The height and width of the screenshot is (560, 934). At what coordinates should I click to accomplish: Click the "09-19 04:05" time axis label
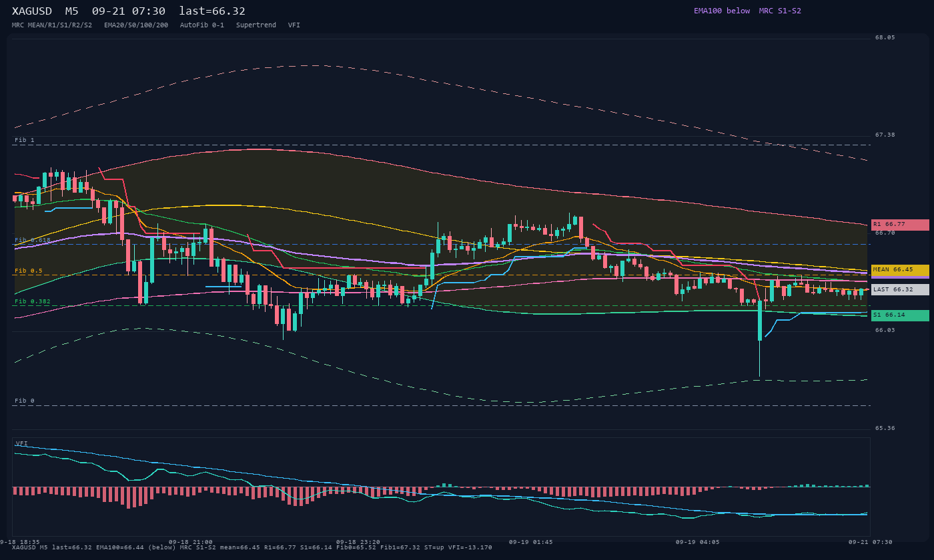(x=697, y=542)
